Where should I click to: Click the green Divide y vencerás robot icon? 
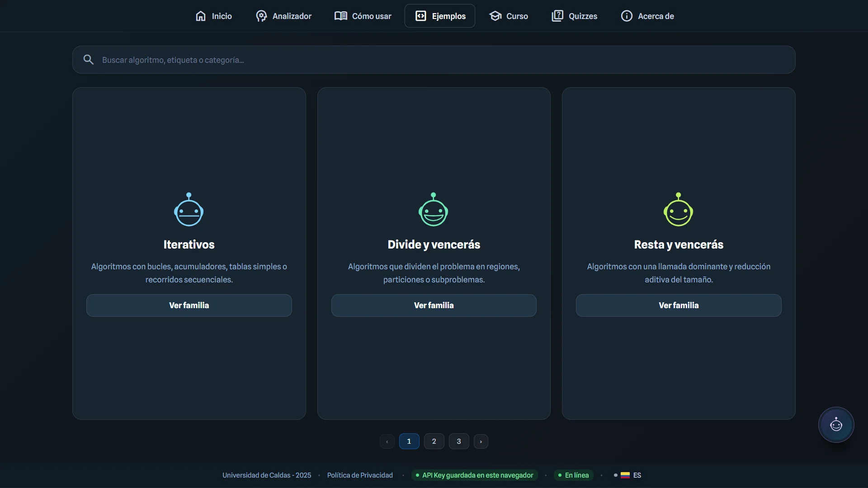click(434, 209)
